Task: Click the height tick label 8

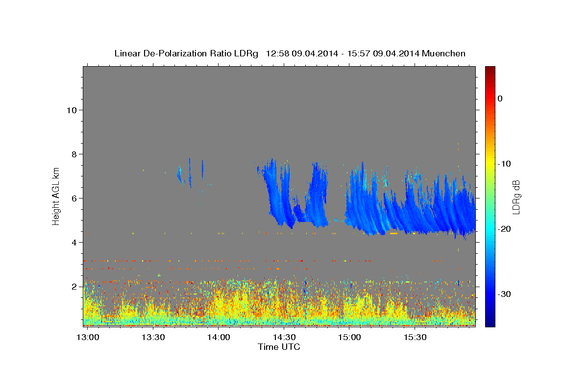Action: pos(74,154)
